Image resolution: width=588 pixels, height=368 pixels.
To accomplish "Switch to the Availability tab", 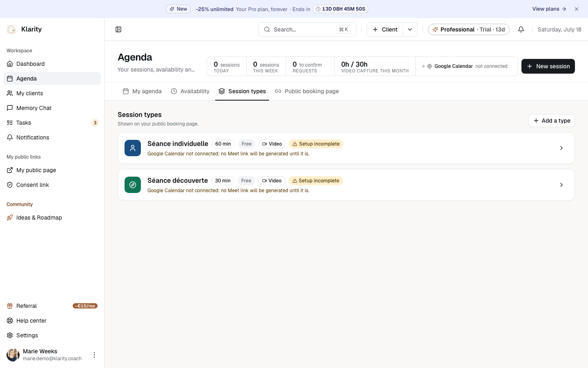I will click(190, 91).
